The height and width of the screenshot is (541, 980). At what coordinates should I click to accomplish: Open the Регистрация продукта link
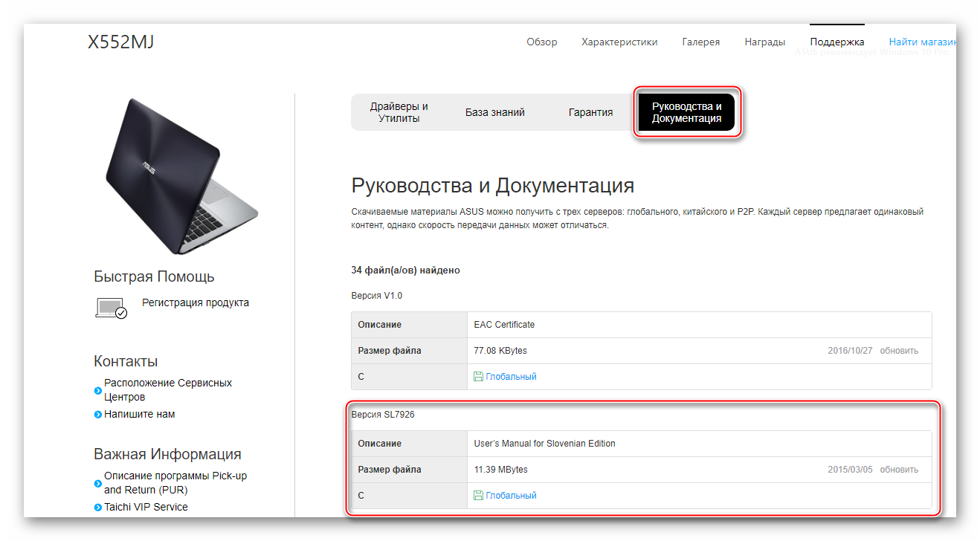click(x=196, y=302)
